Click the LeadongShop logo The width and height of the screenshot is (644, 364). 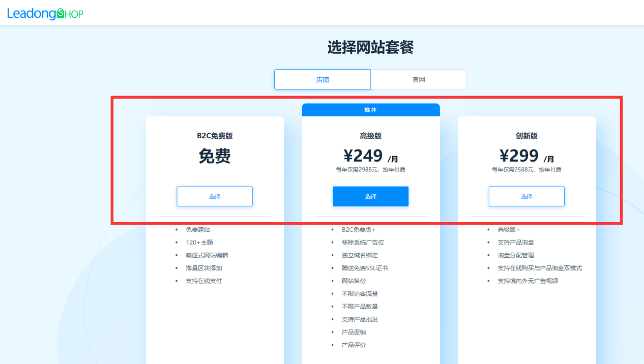click(45, 12)
